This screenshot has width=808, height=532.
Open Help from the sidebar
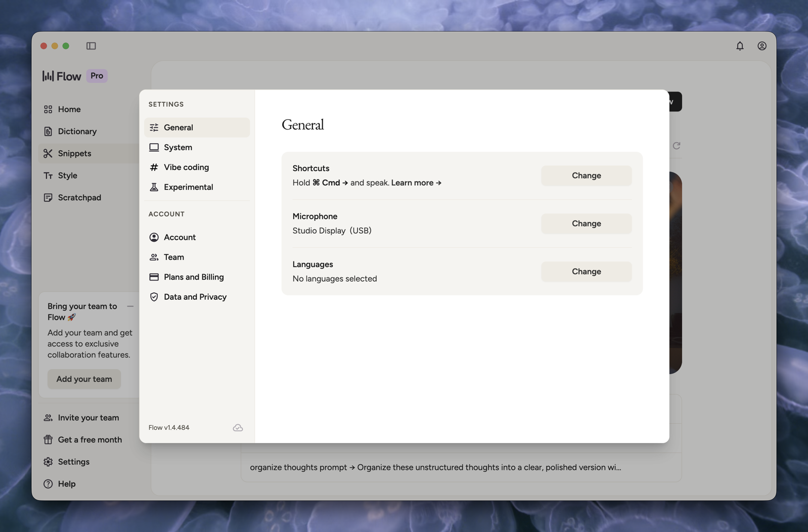click(x=66, y=484)
